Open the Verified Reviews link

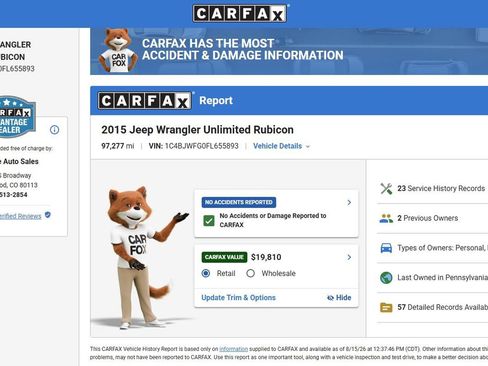[x=21, y=216]
